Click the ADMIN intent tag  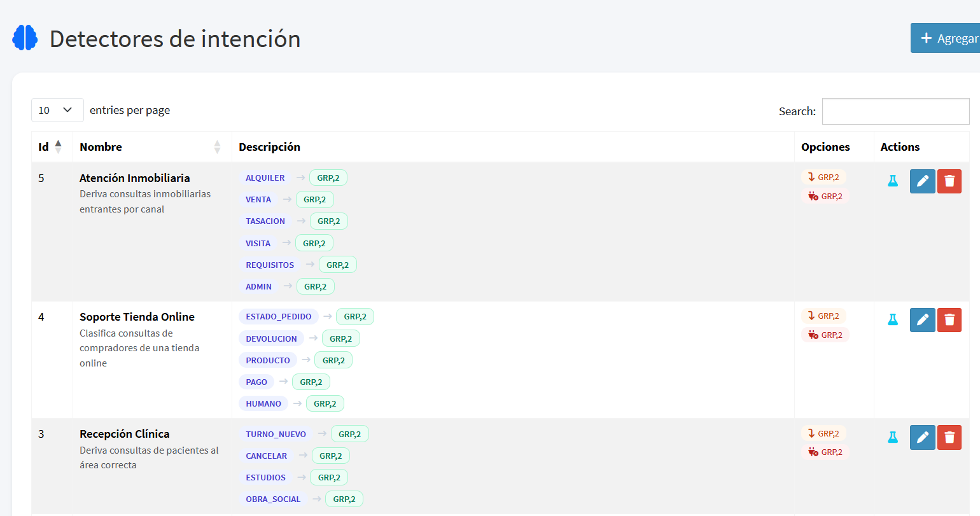(259, 287)
